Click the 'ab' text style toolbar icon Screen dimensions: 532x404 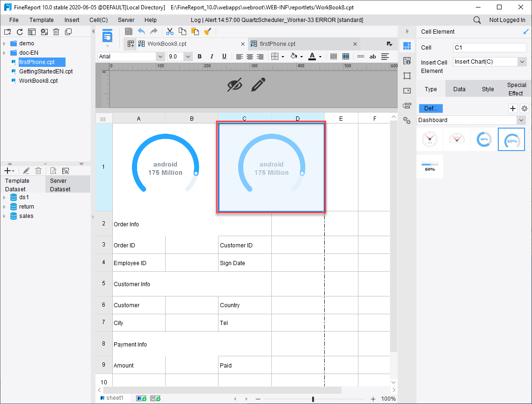pyautogui.click(x=372, y=57)
